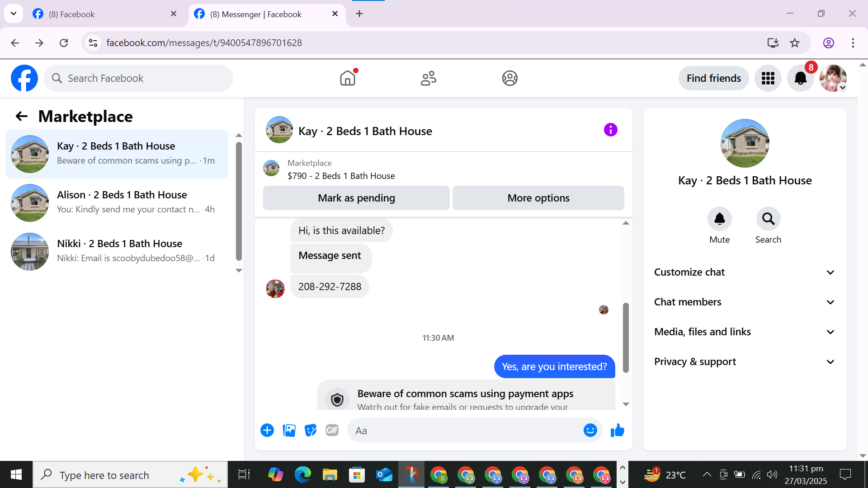Image resolution: width=868 pixels, height=488 pixels.
Task: Open Kay chat header title
Action: [365, 131]
